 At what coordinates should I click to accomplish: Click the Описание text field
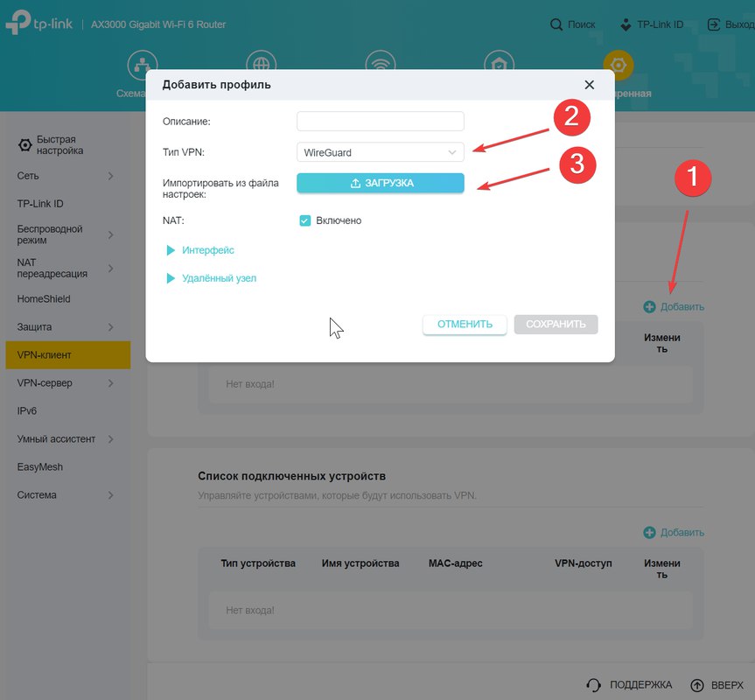(381, 122)
